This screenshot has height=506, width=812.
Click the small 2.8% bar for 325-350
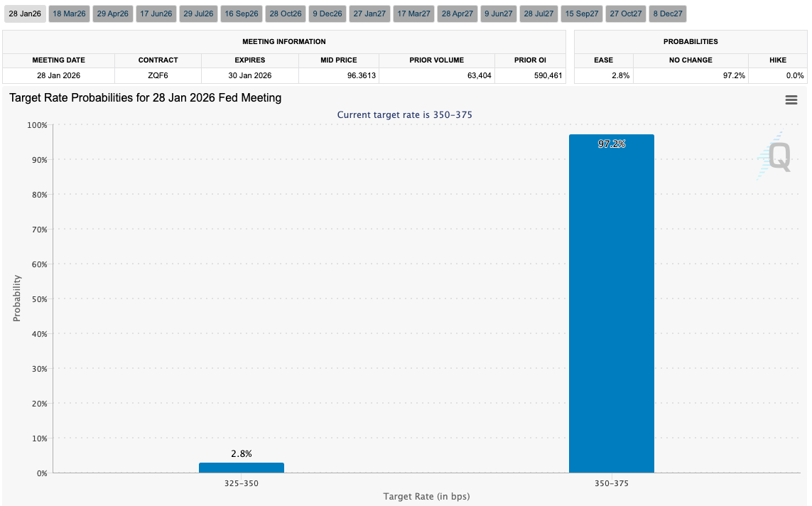[x=242, y=468]
